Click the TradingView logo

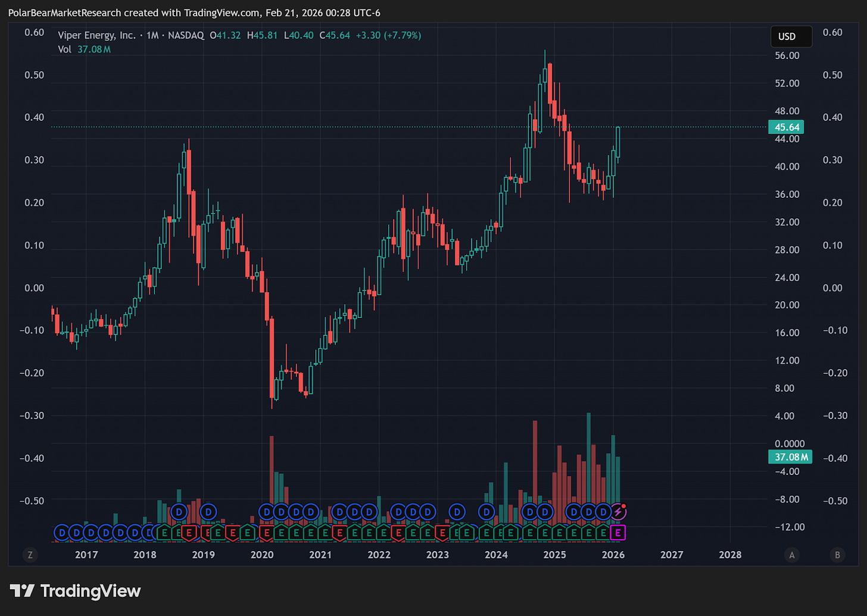(76, 591)
